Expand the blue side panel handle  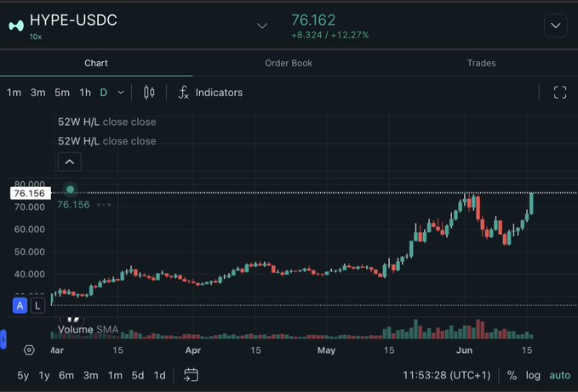click(x=3, y=339)
